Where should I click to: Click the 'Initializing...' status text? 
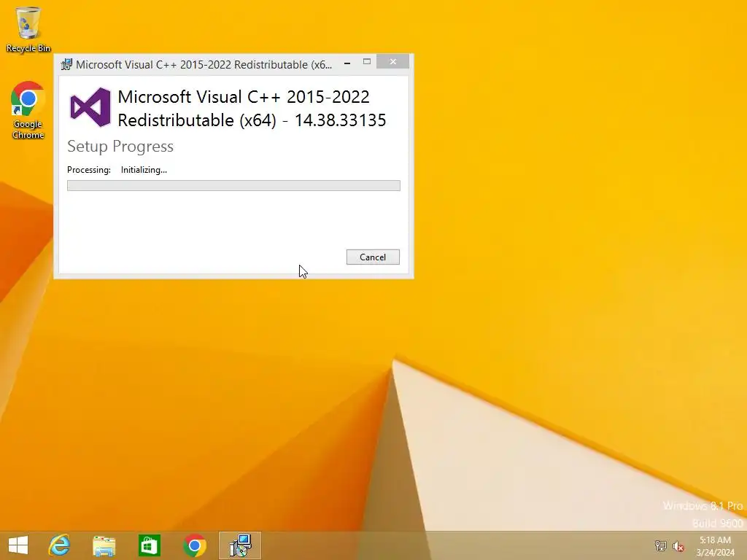click(x=144, y=170)
